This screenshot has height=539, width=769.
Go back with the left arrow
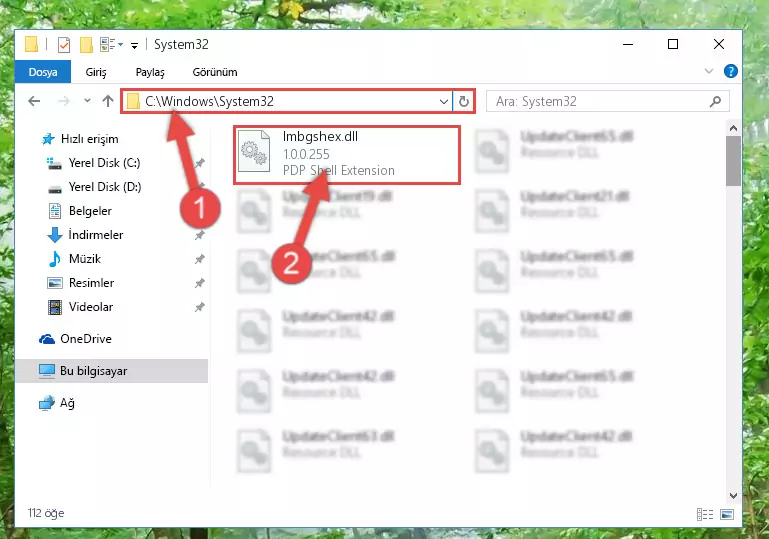(34, 101)
